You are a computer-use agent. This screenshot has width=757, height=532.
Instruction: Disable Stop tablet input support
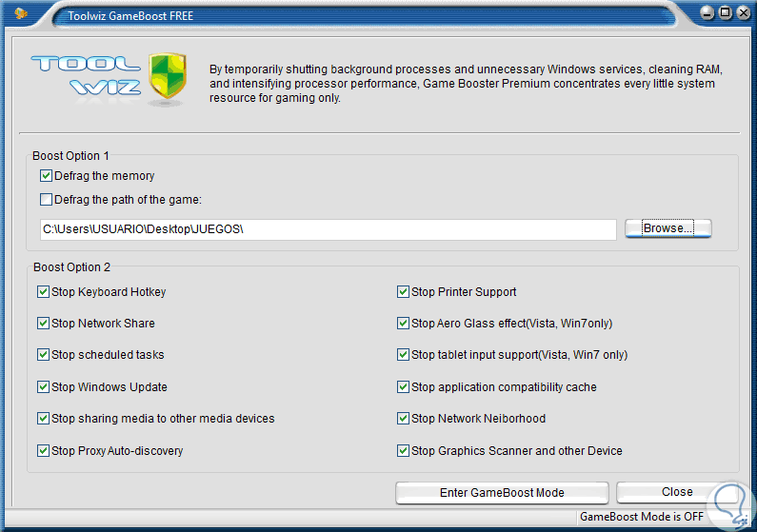click(x=403, y=354)
